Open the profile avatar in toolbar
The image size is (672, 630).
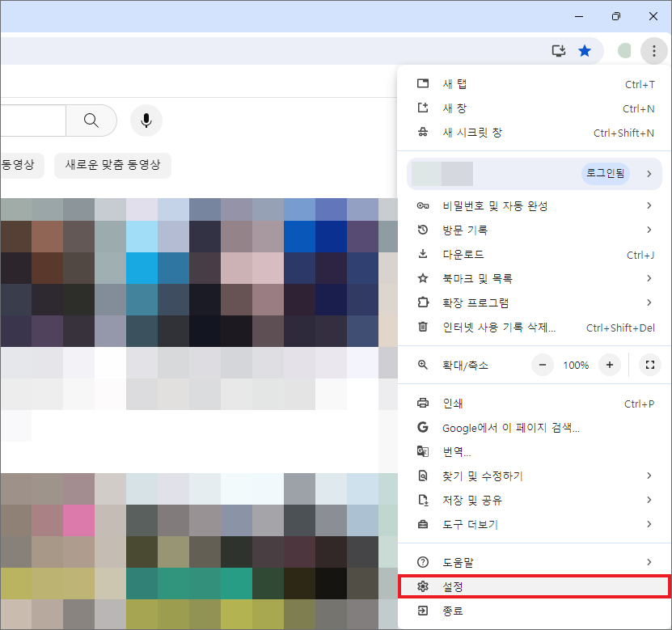click(624, 51)
